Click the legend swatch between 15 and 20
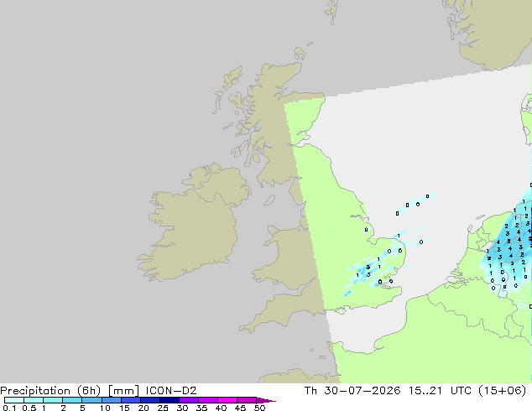 (131, 400)
